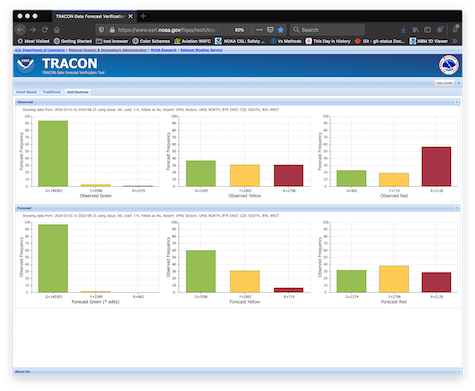The image size is (475, 391).
Task: Click the TRACON header title text
Action: pos(70,63)
